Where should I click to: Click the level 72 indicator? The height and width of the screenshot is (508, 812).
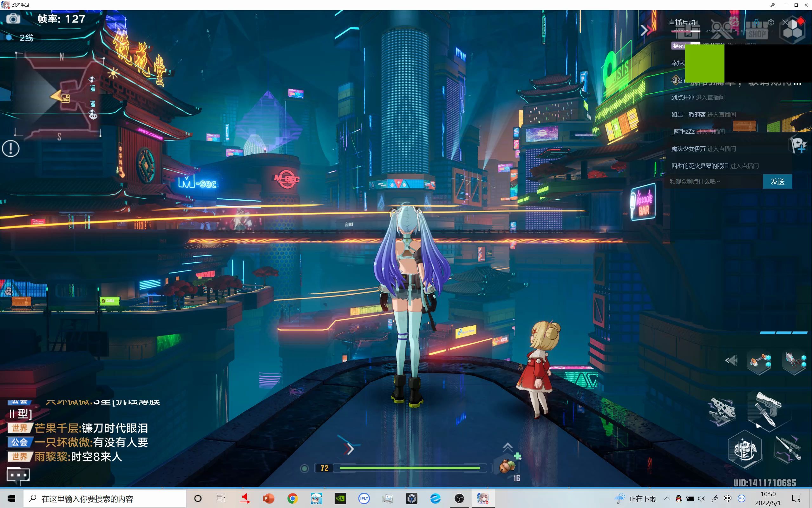coord(324,468)
